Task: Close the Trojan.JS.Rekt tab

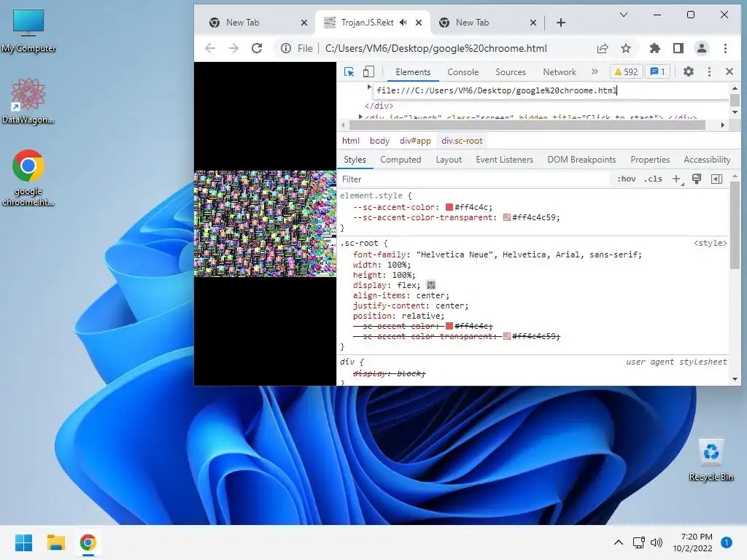Action: click(418, 23)
